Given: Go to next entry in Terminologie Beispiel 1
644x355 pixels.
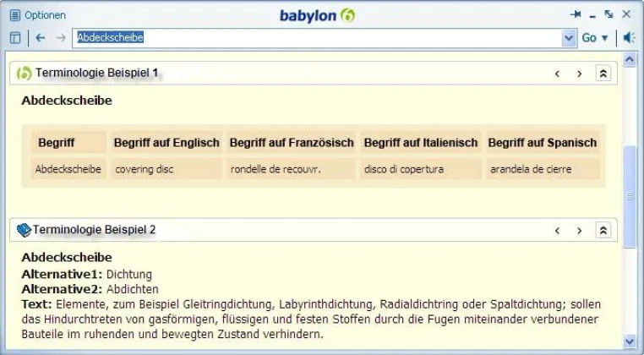Looking at the screenshot, I should tap(580, 74).
